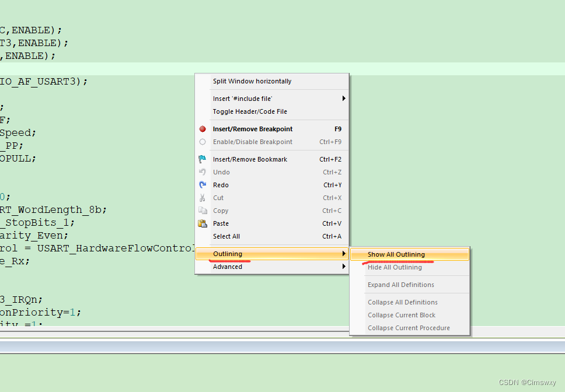Click Hide All Outlining
The image size is (565, 392).
410,267
